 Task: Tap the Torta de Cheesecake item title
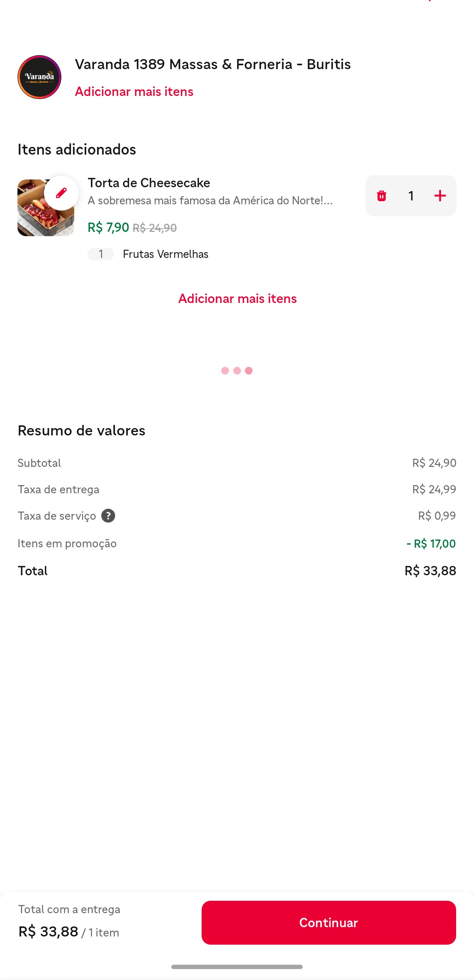149,183
